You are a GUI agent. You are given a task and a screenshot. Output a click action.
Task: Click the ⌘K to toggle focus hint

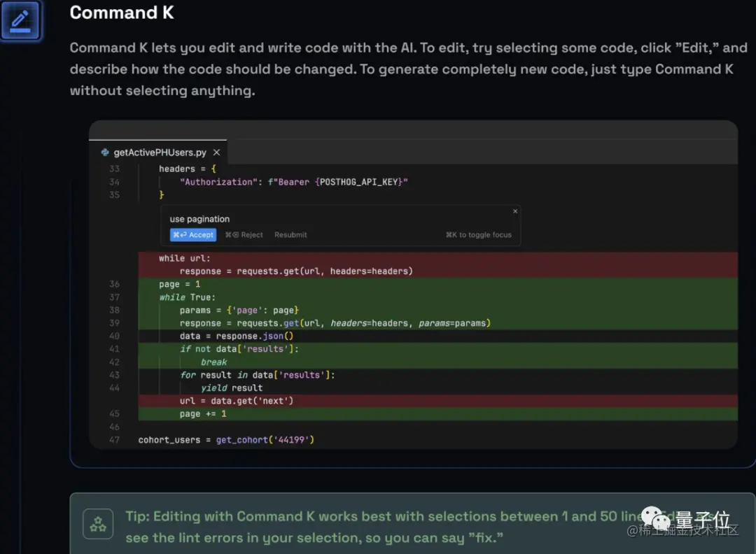click(478, 234)
